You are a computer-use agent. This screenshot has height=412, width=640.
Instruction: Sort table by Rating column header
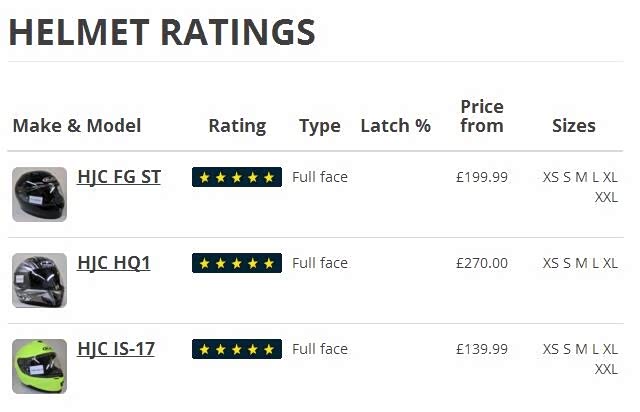click(237, 125)
